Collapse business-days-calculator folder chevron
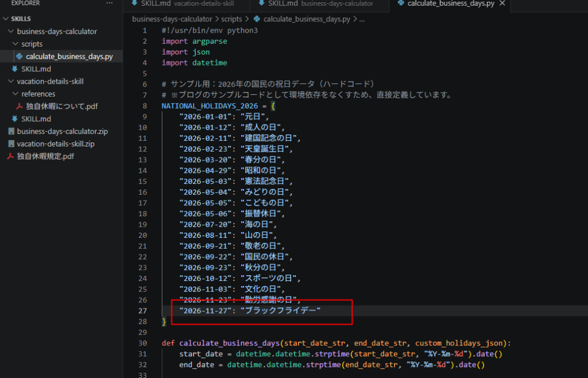588x378 pixels. pos(11,32)
